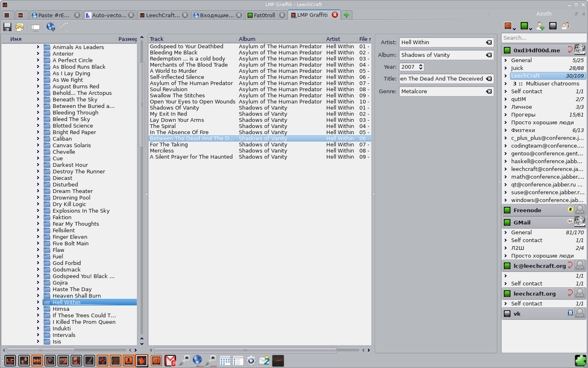Image resolution: width=588 pixels, height=368 pixels.
Task: Click the contact card icon in bottom bar
Action: 129,361
